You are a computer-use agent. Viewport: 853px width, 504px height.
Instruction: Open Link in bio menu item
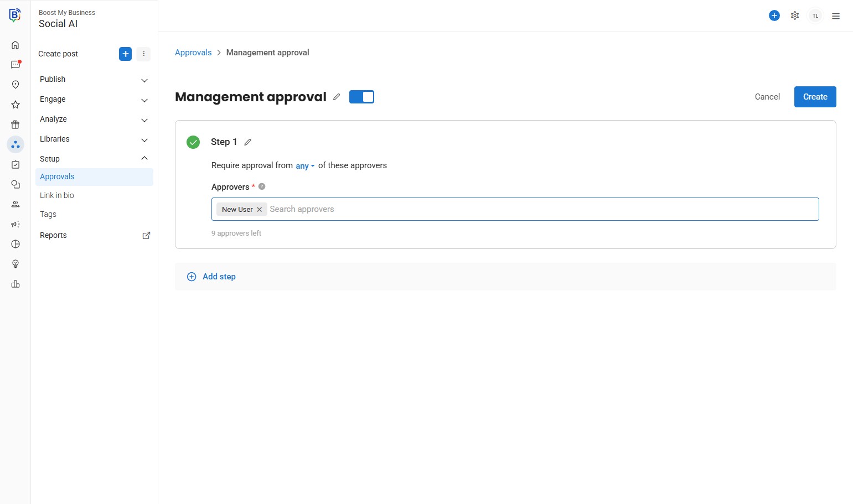[57, 195]
